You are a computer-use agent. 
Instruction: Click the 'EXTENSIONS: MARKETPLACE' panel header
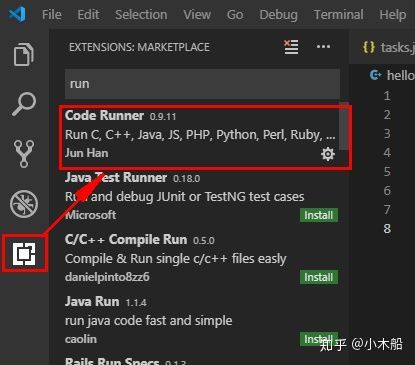pyautogui.click(x=139, y=47)
